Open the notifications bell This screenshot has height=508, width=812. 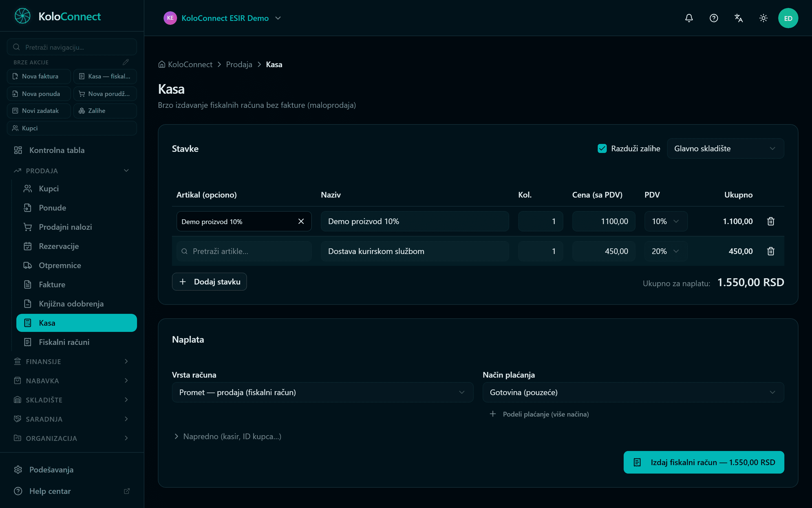[689, 18]
